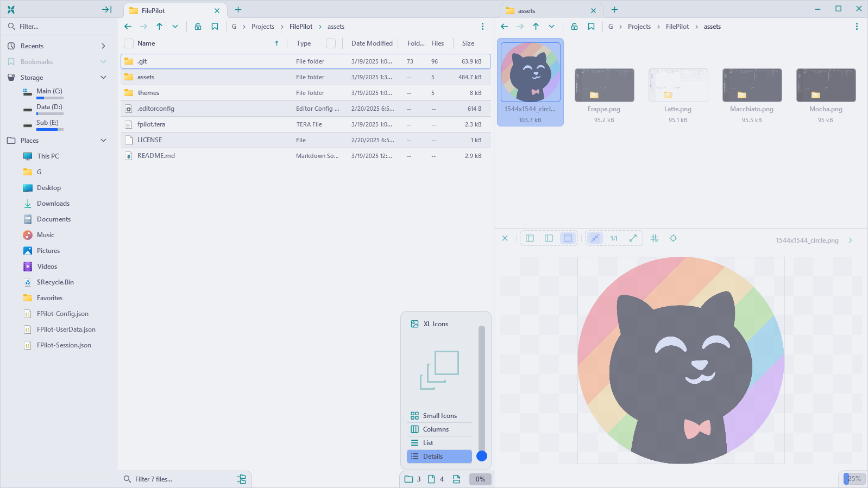Screen dimensions: 868x488
Task: Click the expand preview to fullscreen icon
Action: [x=633, y=238]
